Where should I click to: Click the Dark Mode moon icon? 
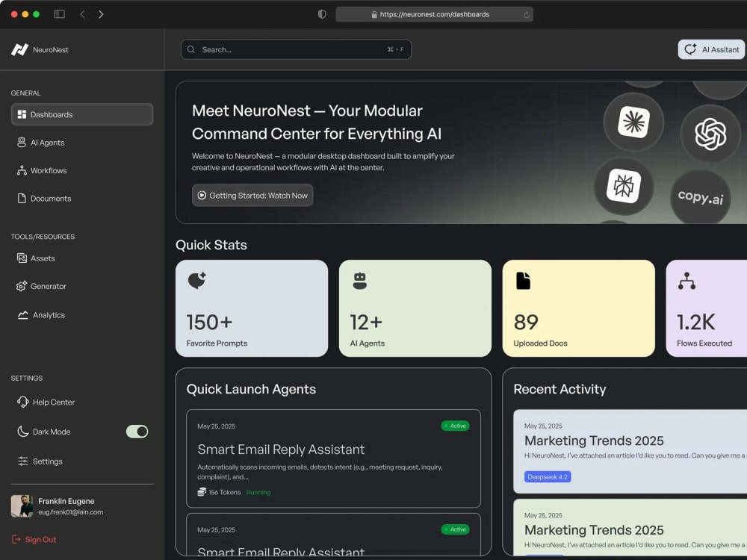[23, 432]
